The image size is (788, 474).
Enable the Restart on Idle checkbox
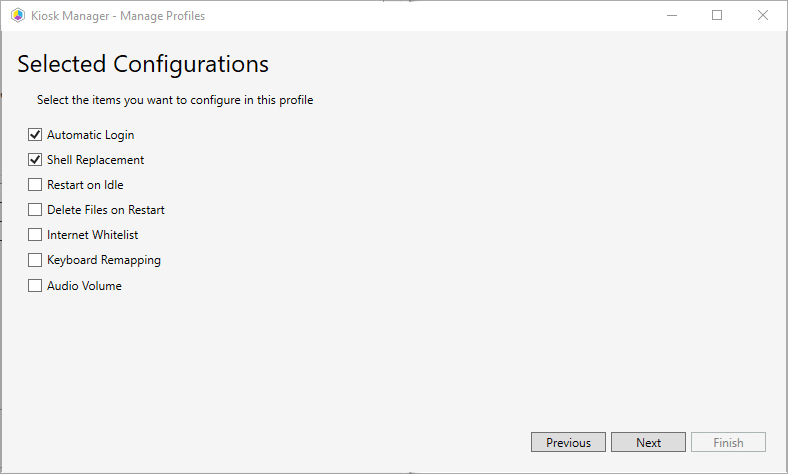(35, 185)
